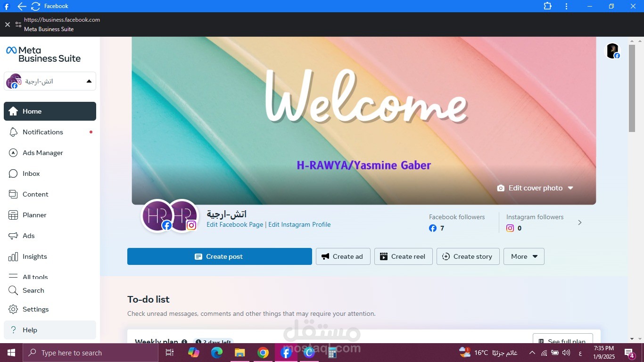This screenshot has height=362, width=644.
Task: Click the Ads megaphone icon
Action: pyautogui.click(x=13, y=236)
